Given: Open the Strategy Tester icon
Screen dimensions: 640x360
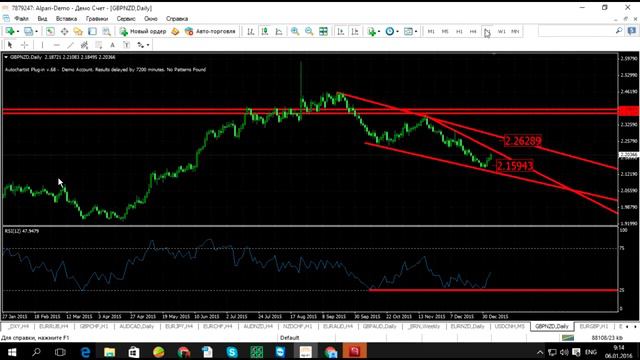Looking at the screenshot, I should pos(107,31).
